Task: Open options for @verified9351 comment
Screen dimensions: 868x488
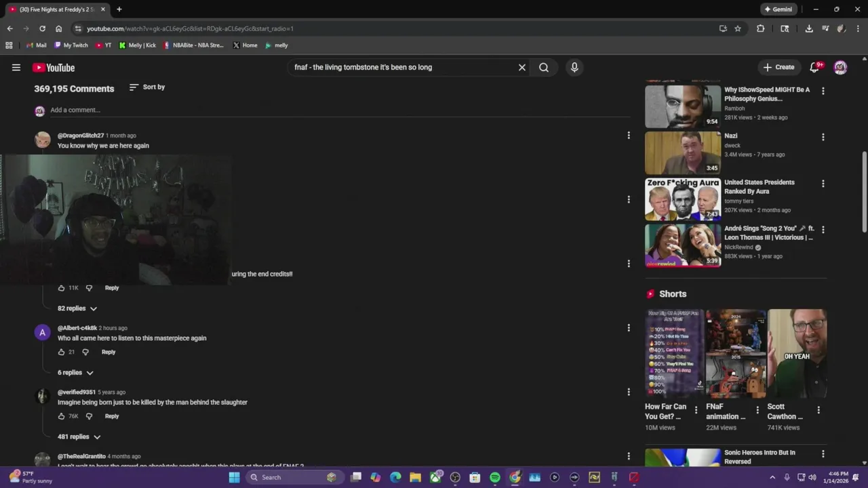Action: click(x=629, y=392)
